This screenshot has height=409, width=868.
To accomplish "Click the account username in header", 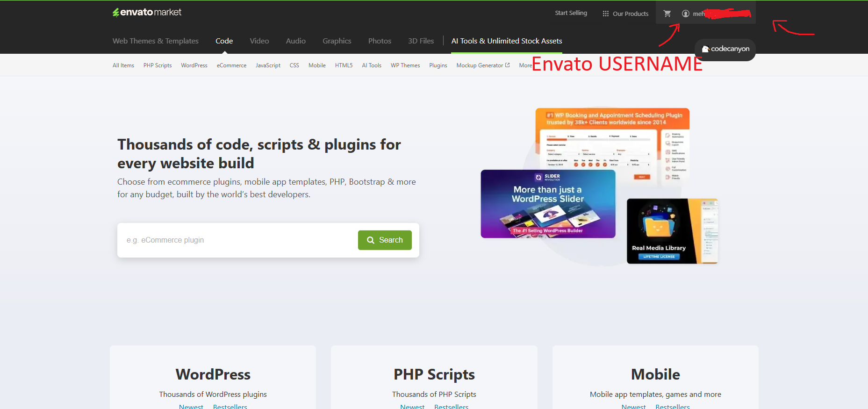I will click(x=722, y=14).
